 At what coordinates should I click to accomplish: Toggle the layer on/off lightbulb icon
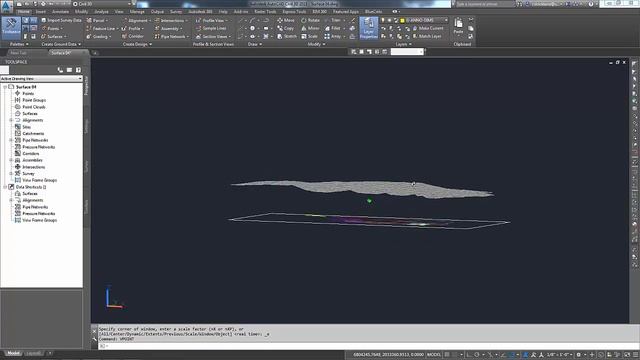coord(383,20)
